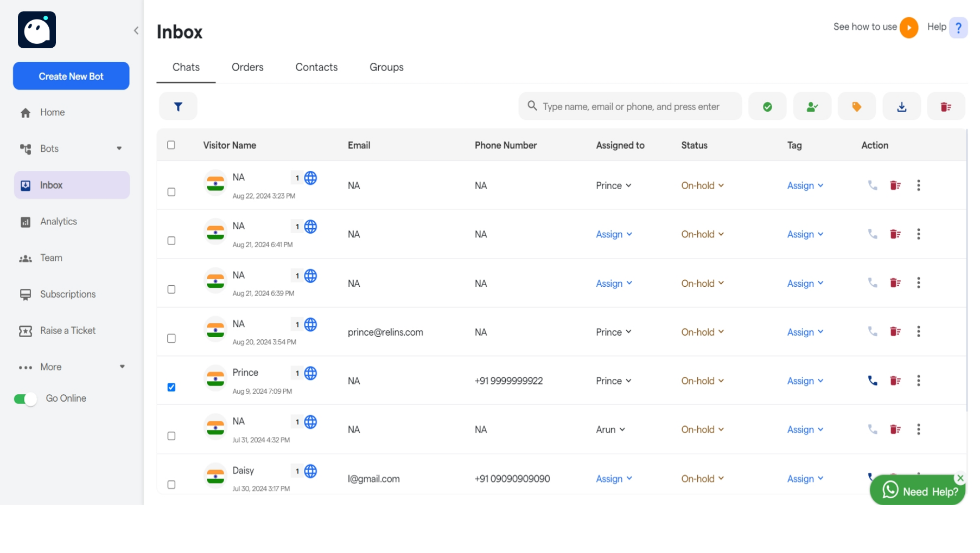Viewport: 980px width, 553px height.
Task: Open more options for Jul 31 chat
Action: pyautogui.click(x=919, y=429)
